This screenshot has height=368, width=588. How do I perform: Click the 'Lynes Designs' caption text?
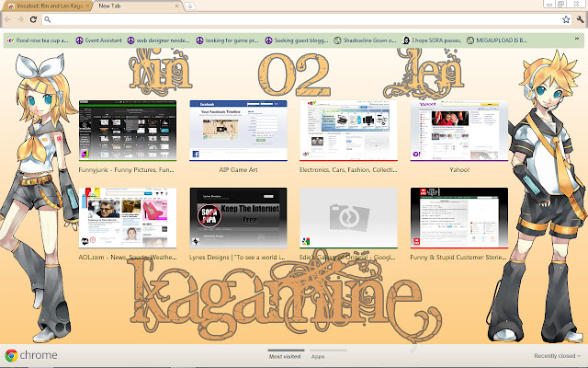click(x=237, y=258)
